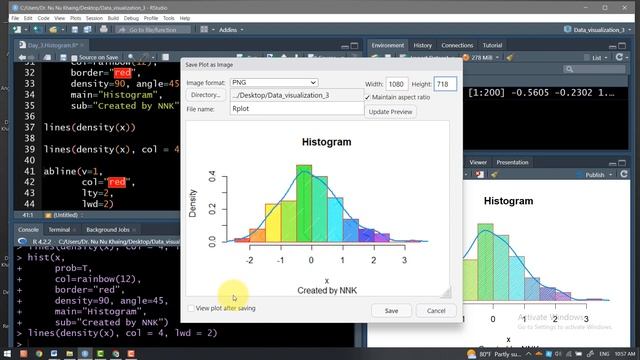Screen dimensions: 640x360
Task: Click the RStudio taskbar icon
Action: tap(85, 353)
